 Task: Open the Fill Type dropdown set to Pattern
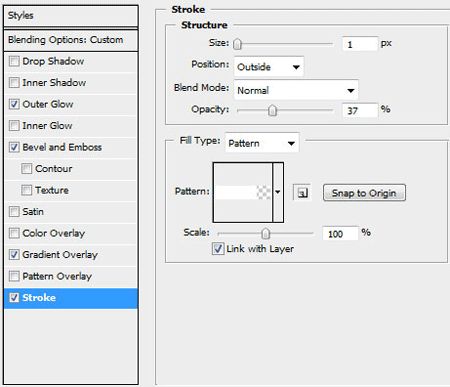point(262,143)
